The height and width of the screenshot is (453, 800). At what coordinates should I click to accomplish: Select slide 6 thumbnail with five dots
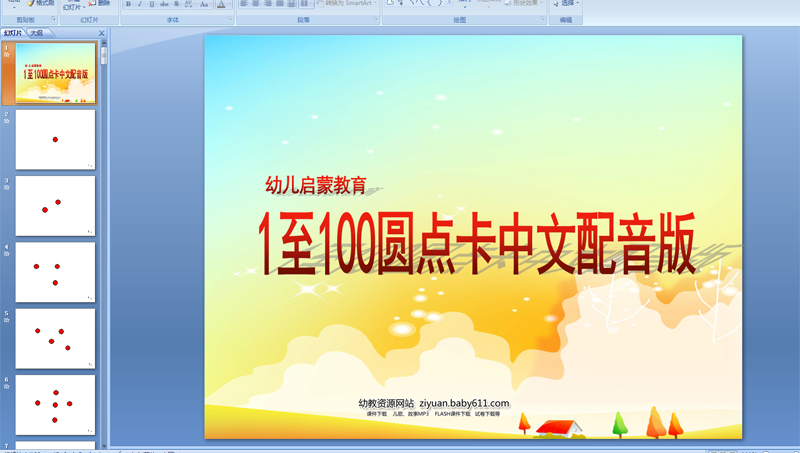click(56, 405)
